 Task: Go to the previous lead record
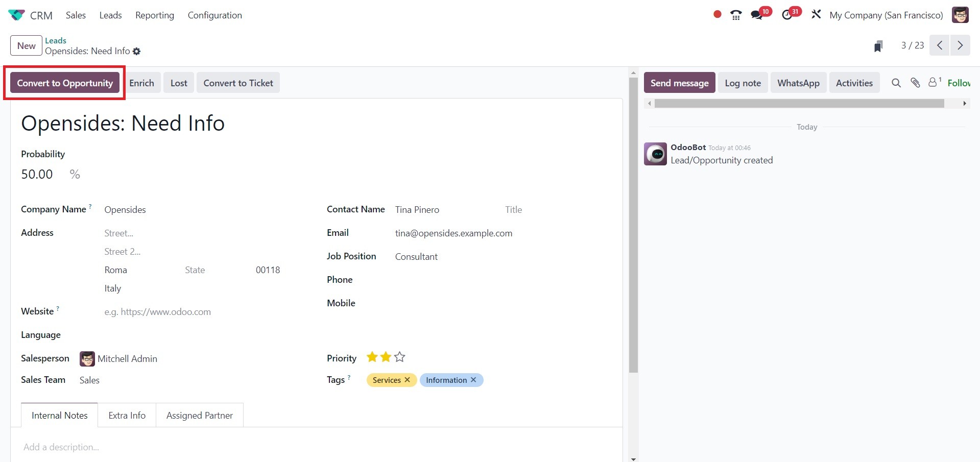pos(940,45)
